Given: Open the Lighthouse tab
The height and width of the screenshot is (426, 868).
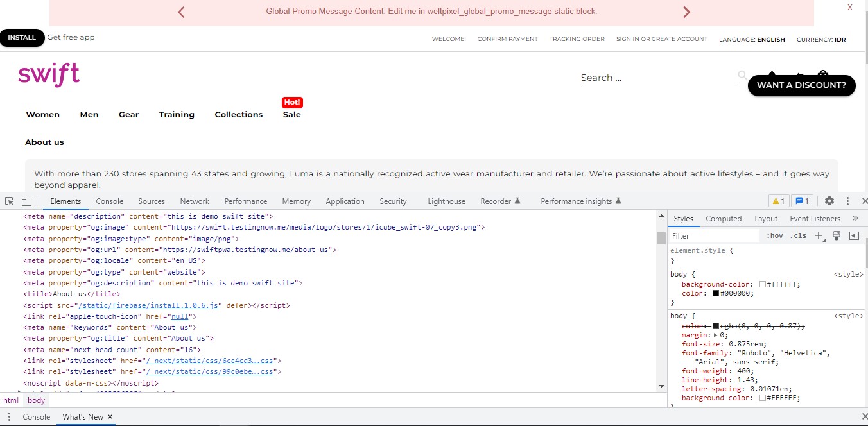Looking at the screenshot, I should (x=446, y=201).
